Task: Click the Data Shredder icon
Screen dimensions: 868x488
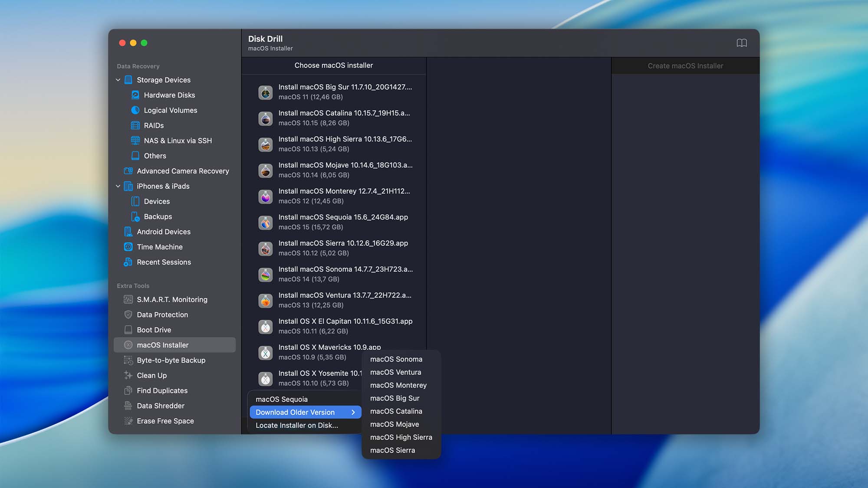Action: click(x=128, y=406)
